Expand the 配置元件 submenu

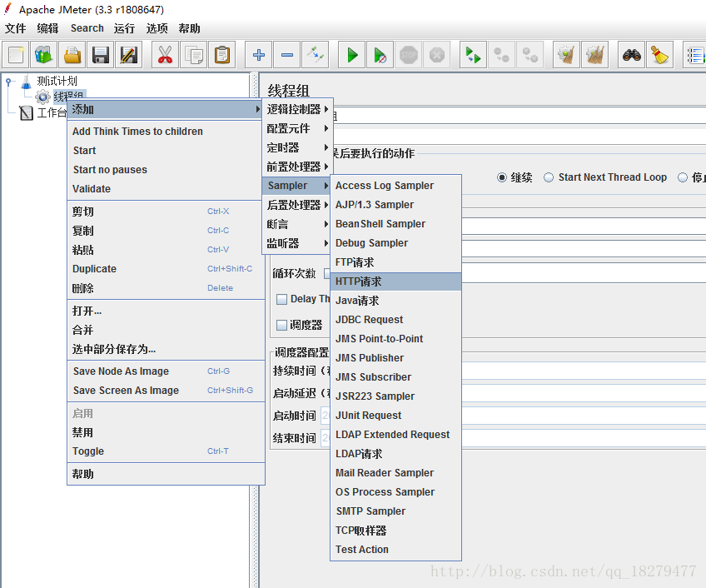tap(297, 129)
